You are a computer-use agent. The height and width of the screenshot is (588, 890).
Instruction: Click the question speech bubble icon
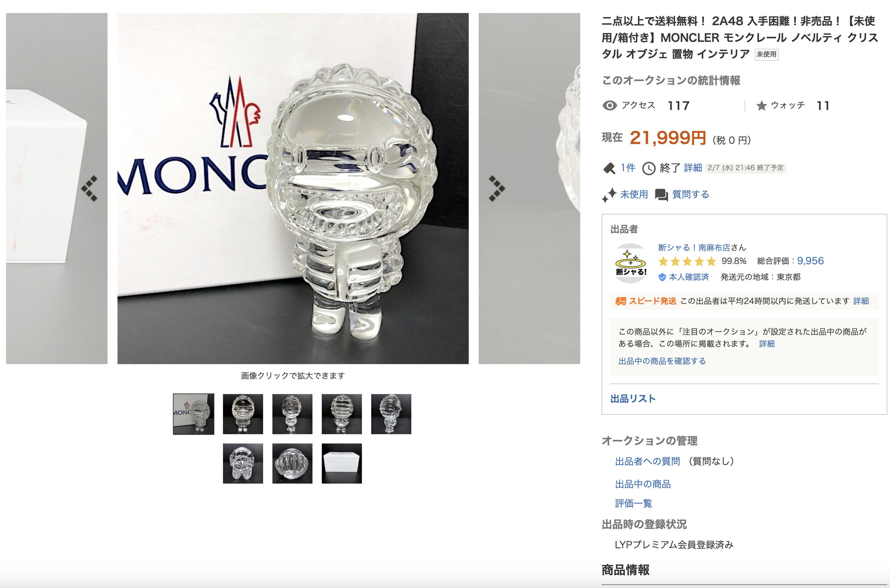click(x=661, y=195)
